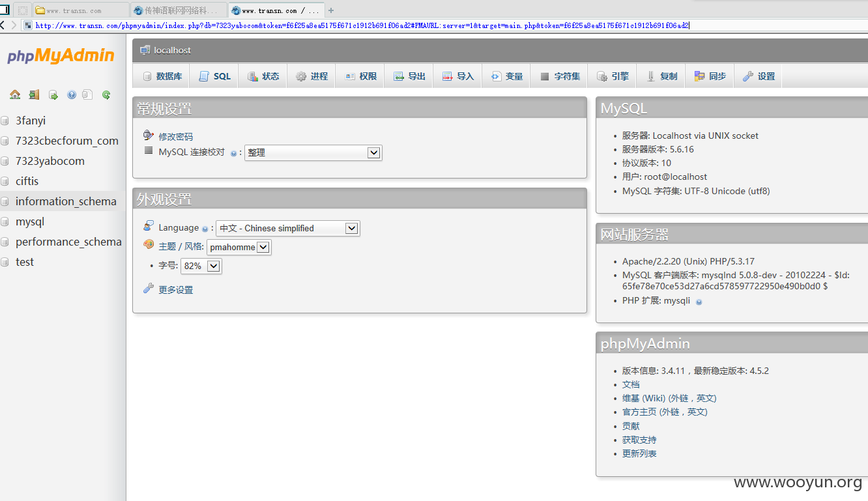
Task: Open the 变量 variables tab
Action: pyautogui.click(x=506, y=76)
